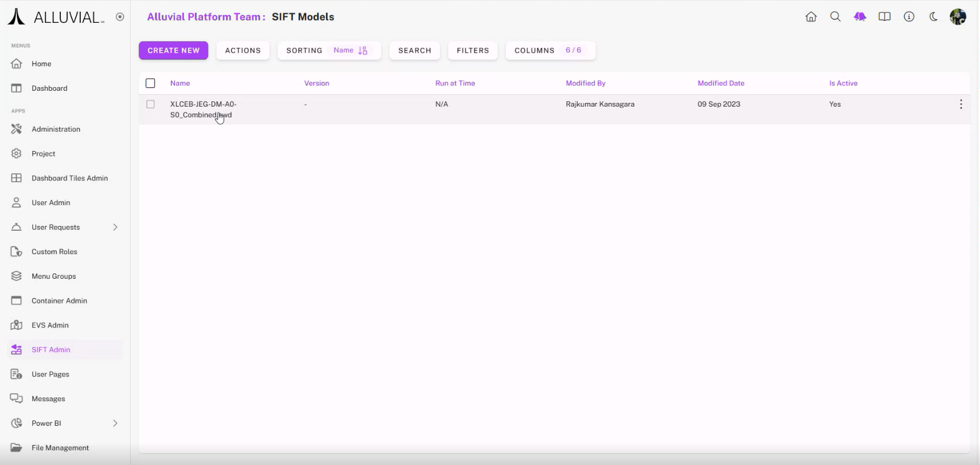Toggle dark mode with moon icon
The image size is (980, 465).
[x=934, y=17]
